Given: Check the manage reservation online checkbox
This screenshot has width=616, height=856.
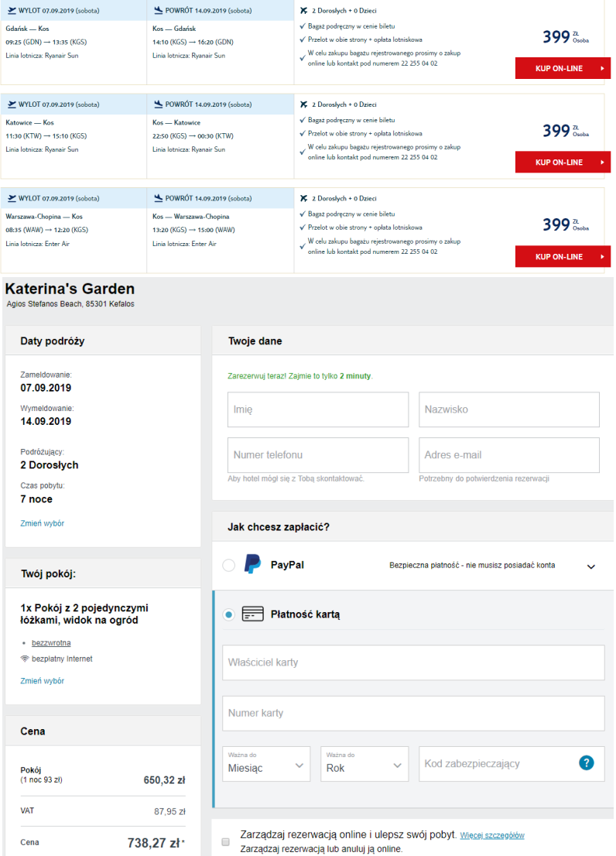Looking at the screenshot, I should pos(225,841).
